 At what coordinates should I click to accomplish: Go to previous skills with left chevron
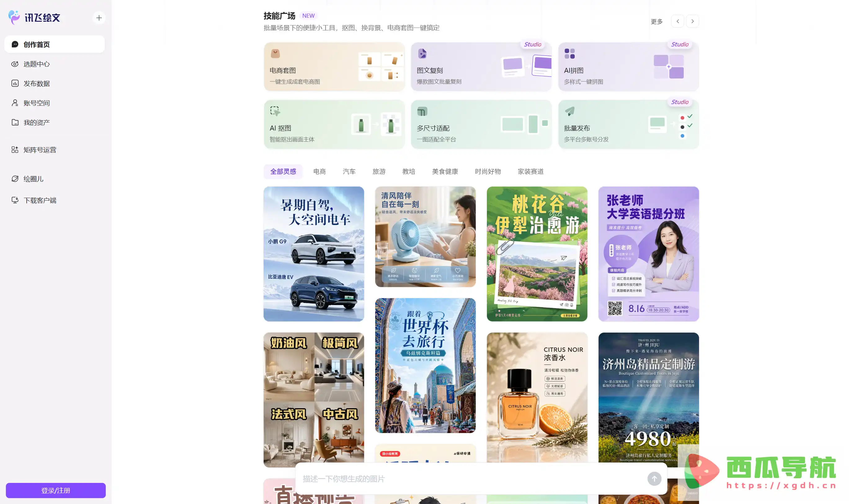coord(677,21)
